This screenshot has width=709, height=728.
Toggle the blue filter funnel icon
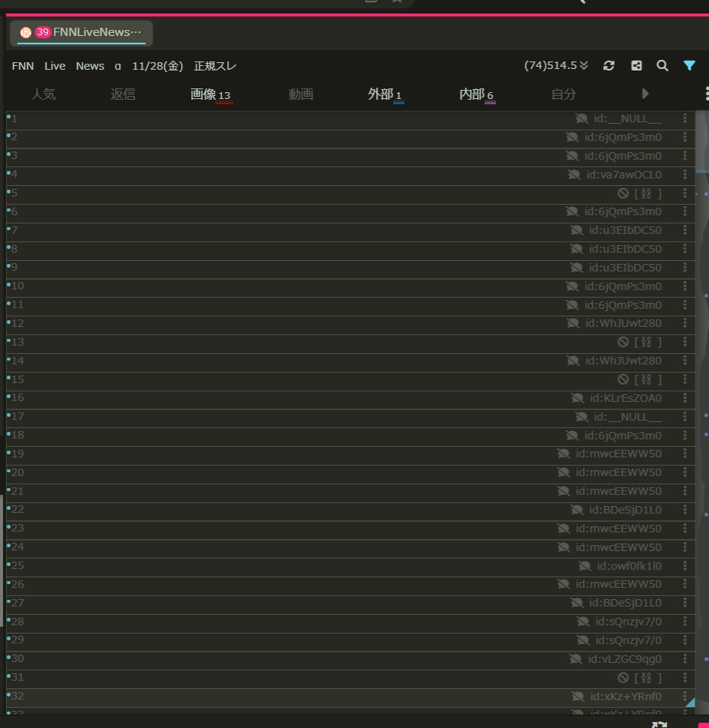[x=689, y=66]
